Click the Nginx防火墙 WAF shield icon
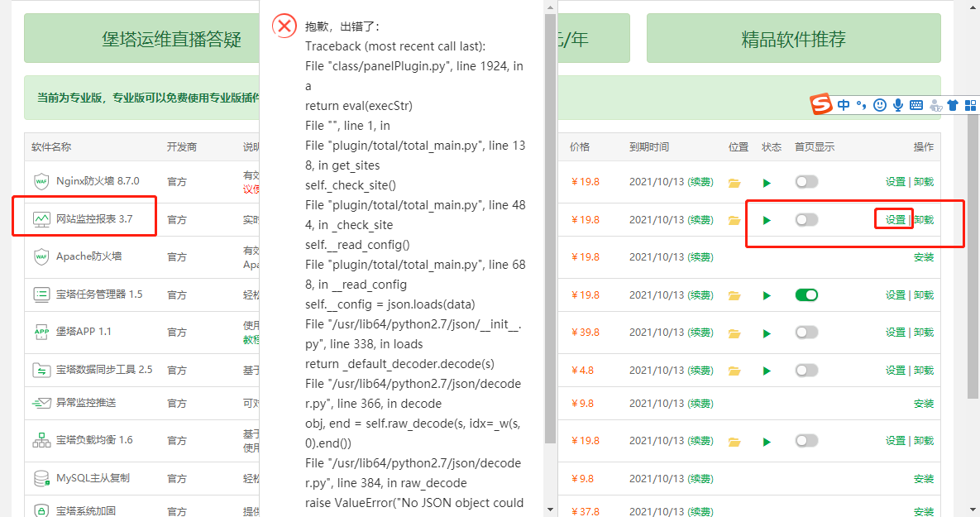 tap(41, 181)
